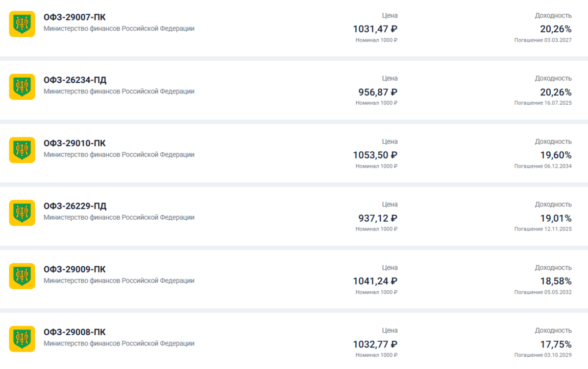Select the ОФЗ-26229-ПД bond name
This screenshot has width=588, height=369.
pyautogui.click(x=75, y=206)
